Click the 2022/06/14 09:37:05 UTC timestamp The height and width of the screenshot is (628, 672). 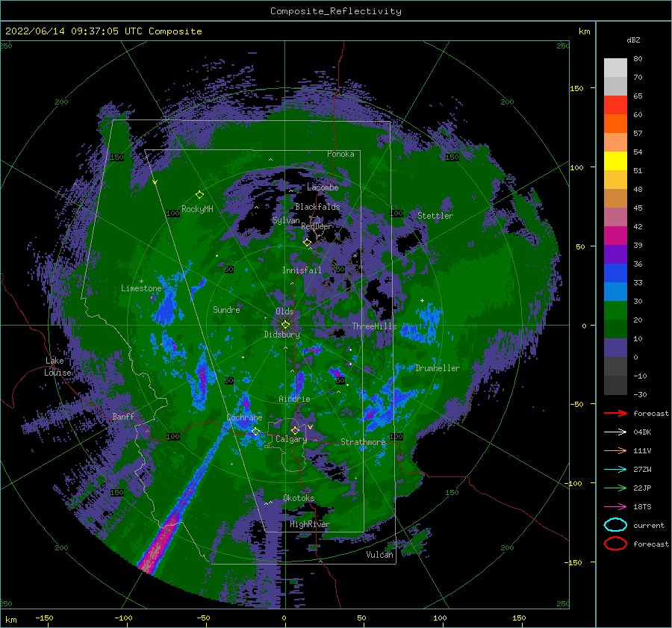point(73,31)
